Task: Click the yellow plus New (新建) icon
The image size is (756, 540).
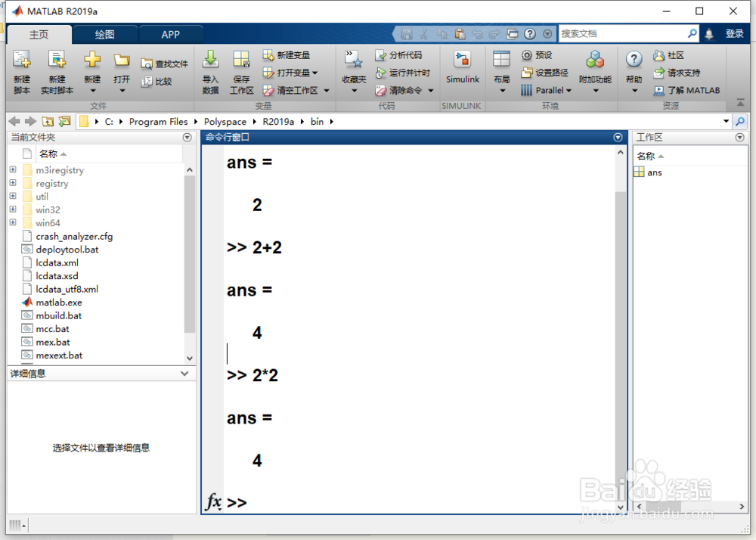Action: (x=92, y=60)
